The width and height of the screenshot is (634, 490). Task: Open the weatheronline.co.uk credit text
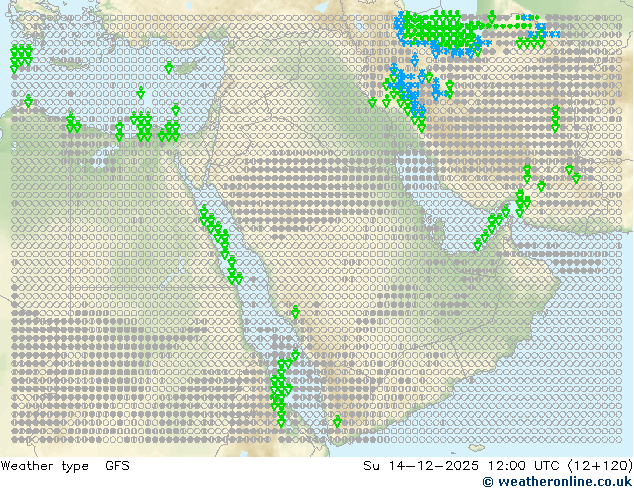tap(558, 482)
